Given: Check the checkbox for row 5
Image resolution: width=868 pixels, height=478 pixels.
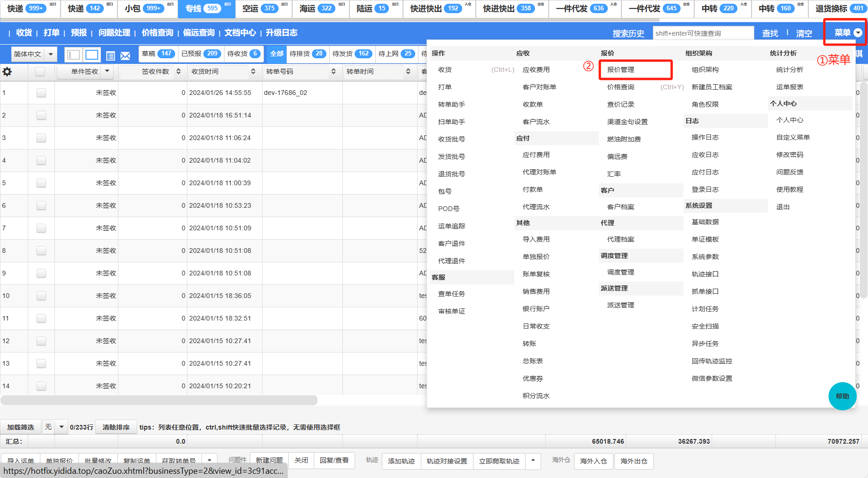Looking at the screenshot, I should tap(41, 183).
